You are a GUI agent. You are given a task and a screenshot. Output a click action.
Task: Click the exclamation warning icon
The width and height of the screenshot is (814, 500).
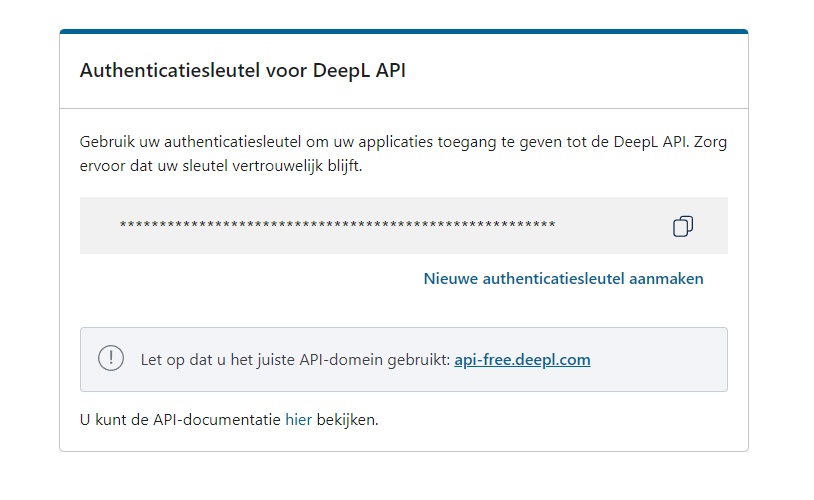111,358
